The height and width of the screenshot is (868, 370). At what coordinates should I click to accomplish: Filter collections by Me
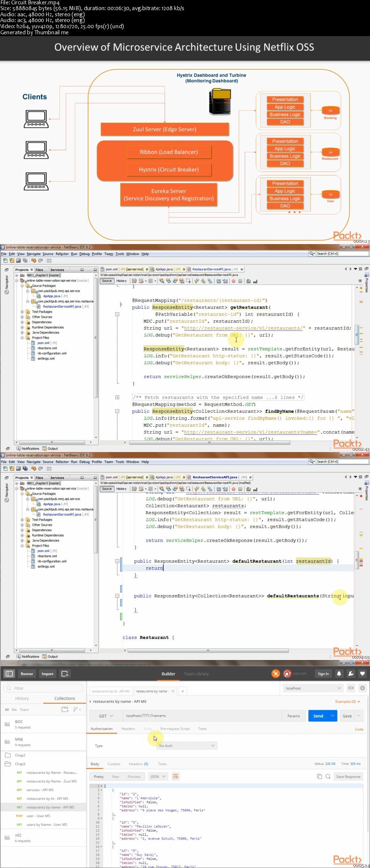14,709
